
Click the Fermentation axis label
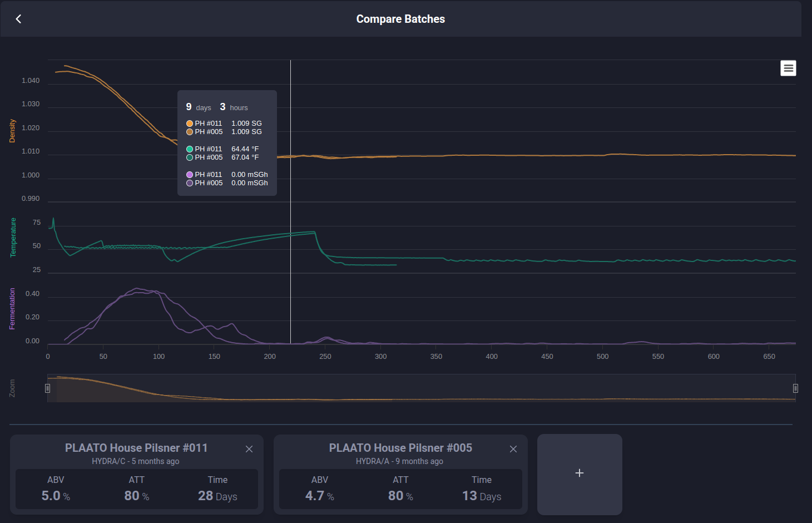pyautogui.click(x=12, y=309)
